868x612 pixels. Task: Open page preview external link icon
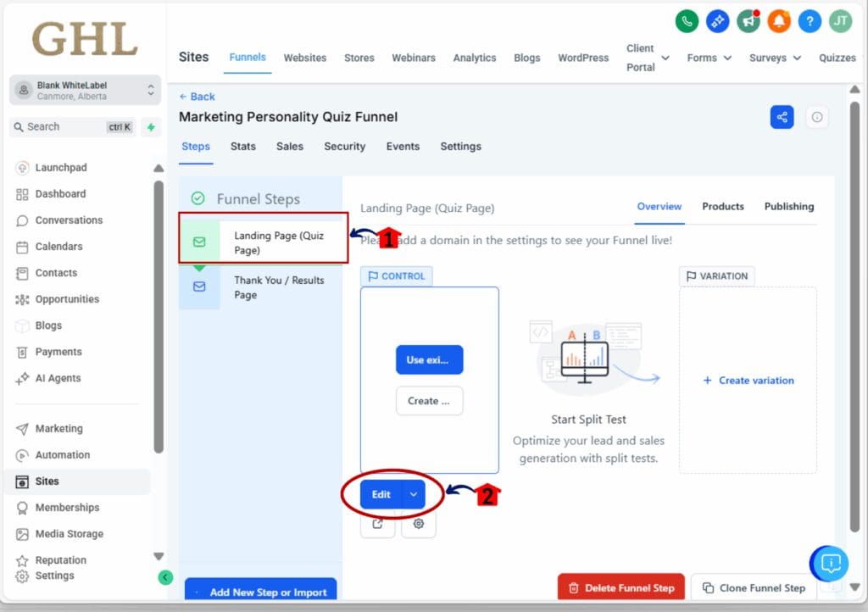point(377,524)
